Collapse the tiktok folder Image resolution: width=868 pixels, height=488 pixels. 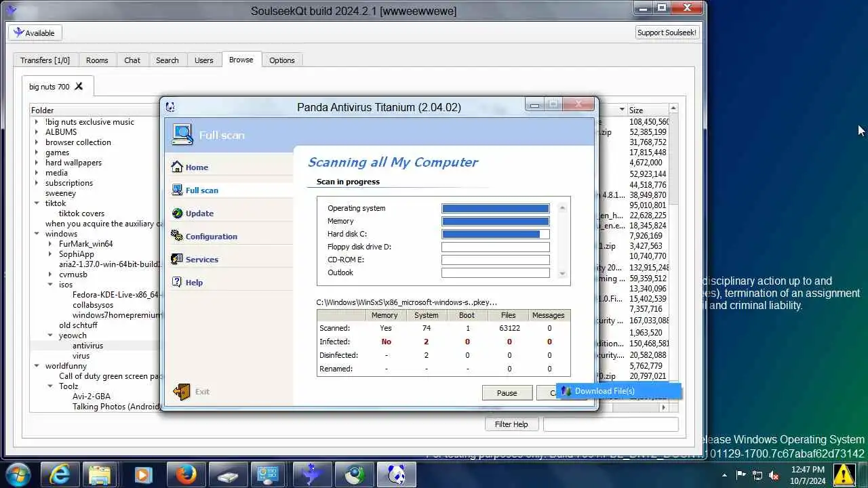point(37,203)
